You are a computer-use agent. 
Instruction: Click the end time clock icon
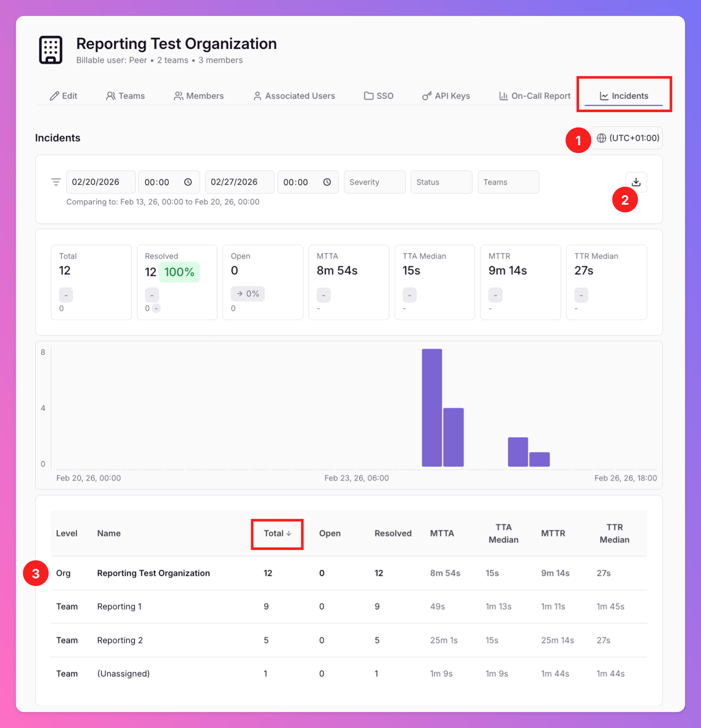coord(327,182)
